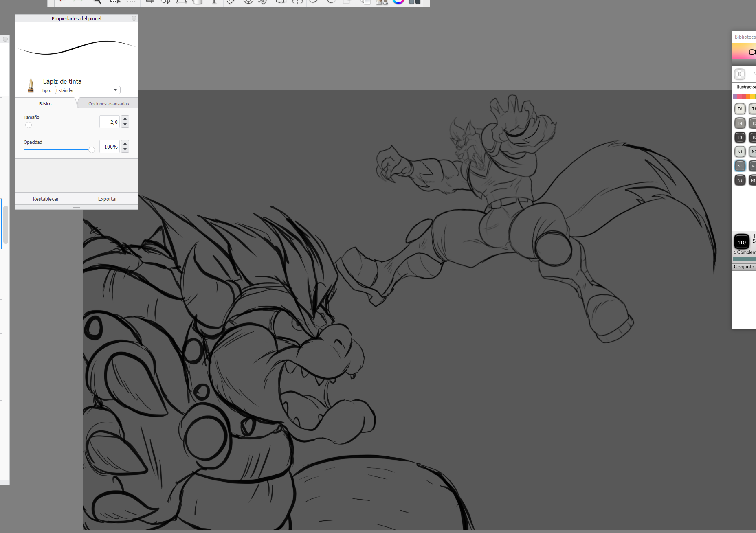The image size is (756, 533).
Task: Open the layer editor icon
Action: [365, 2]
